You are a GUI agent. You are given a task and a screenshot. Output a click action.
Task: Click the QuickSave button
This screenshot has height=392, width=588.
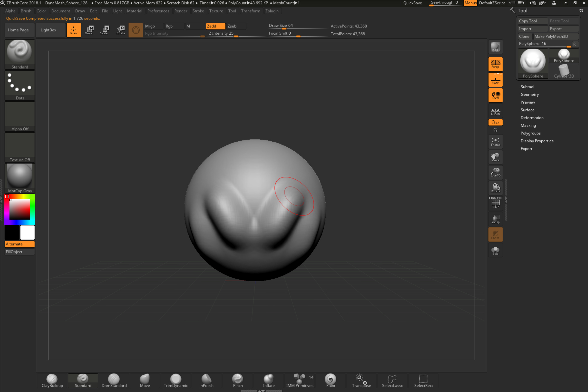pos(412,3)
